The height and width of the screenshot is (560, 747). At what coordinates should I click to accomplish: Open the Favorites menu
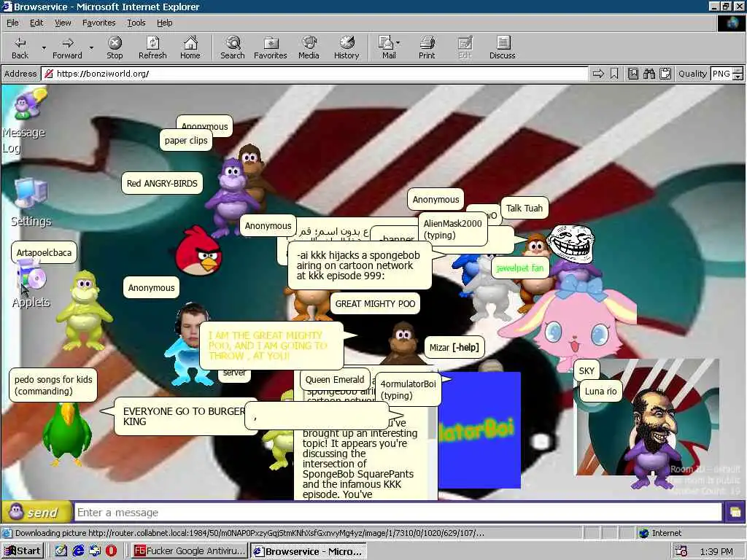[98, 23]
